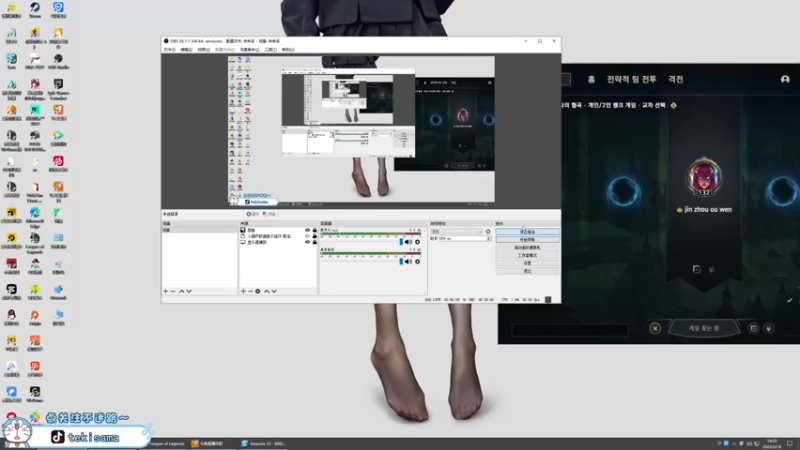Viewport: 800px width, 450px height.
Task: Toggle visibility eye of the first source
Action: 307,230
